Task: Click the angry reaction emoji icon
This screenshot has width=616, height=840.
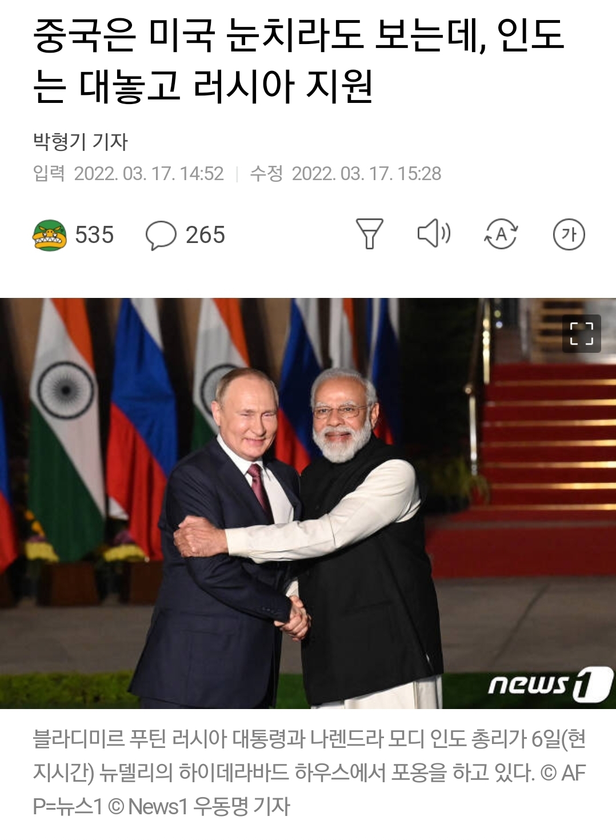Action: pos(50,235)
